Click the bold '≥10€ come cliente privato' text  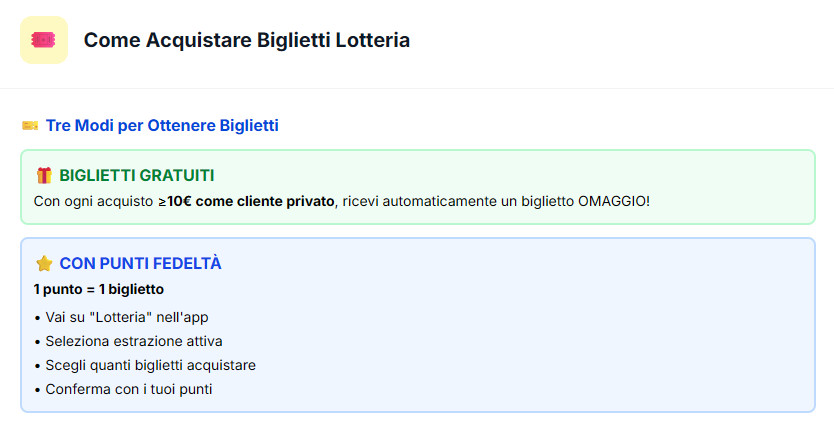click(x=246, y=202)
